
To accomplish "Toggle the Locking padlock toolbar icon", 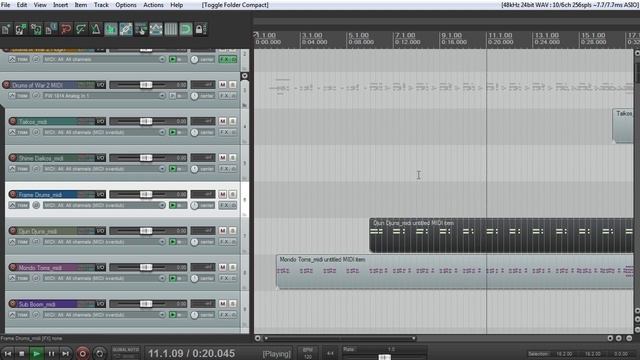I will [200, 29].
